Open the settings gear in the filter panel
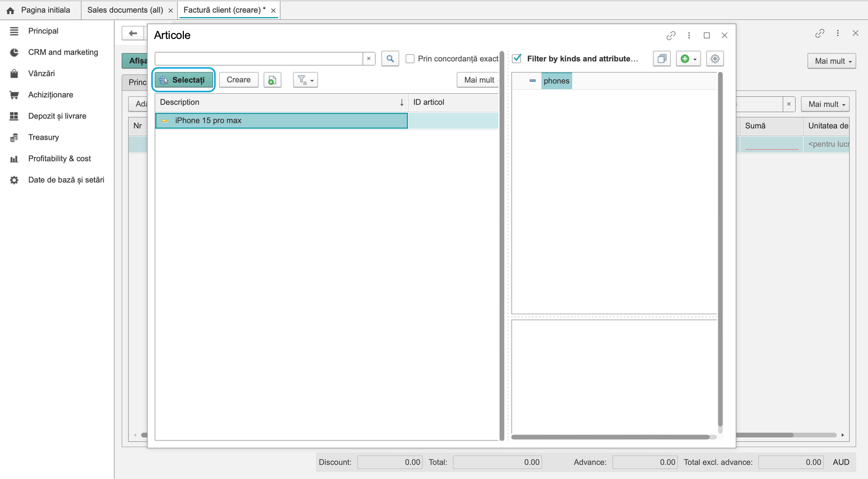The width and height of the screenshot is (868, 479). 715,59
